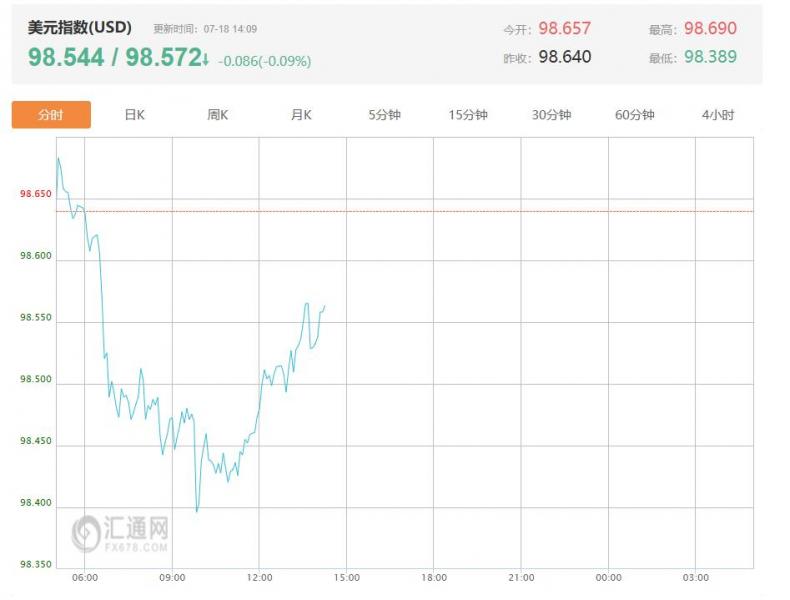The height and width of the screenshot is (600, 790).
Task: Click the 98.544 / 98.572 current quote
Action: [x=114, y=58]
